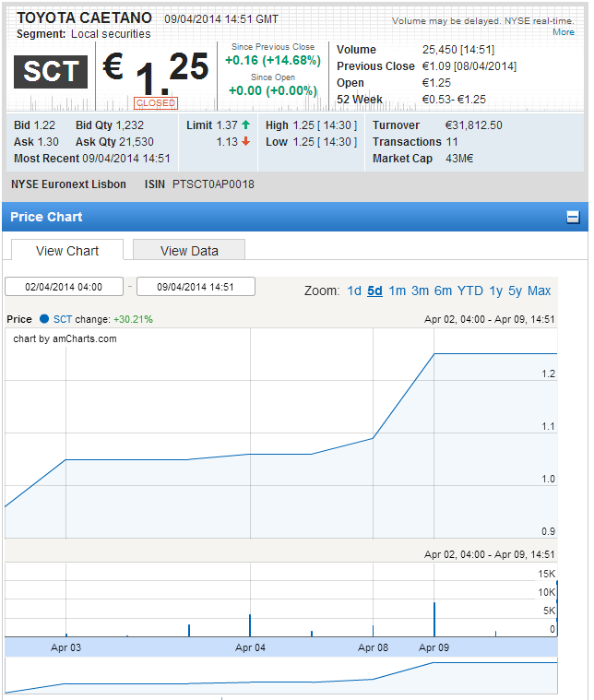Click the Previous Close value €1.09

click(436, 66)
